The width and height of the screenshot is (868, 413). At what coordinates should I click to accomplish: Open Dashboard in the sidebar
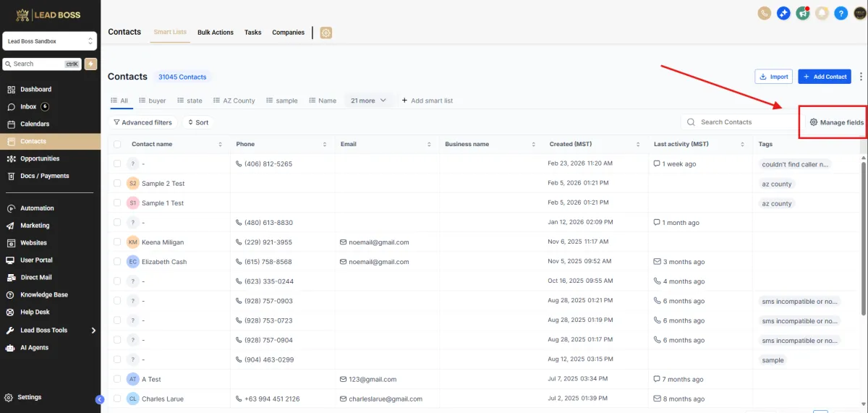[x=35, y=90]
